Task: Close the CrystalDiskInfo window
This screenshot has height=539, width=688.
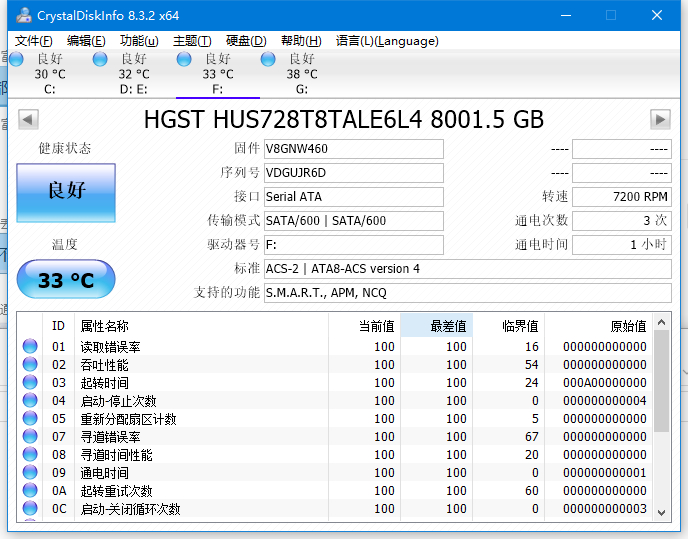Action: coord(657,15)
